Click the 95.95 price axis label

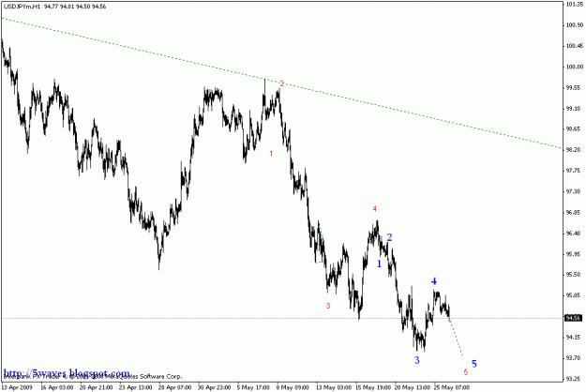click(574, 254)
